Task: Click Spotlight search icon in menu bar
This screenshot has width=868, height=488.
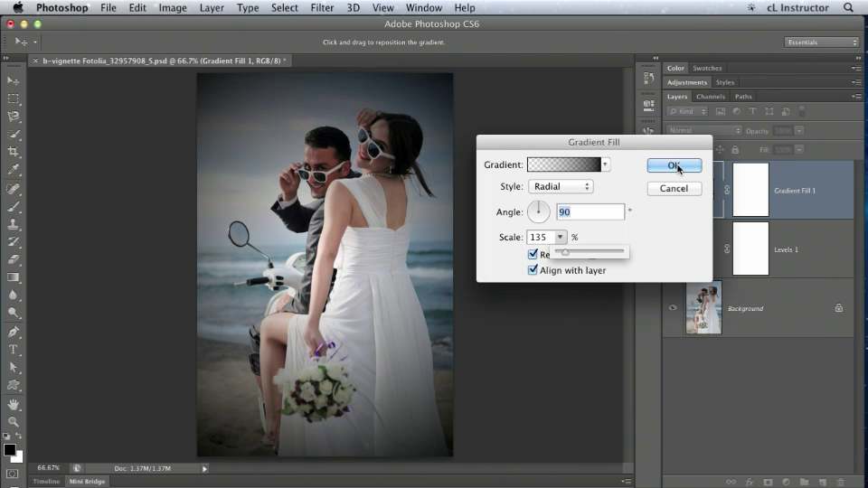Action: [848, 8]
